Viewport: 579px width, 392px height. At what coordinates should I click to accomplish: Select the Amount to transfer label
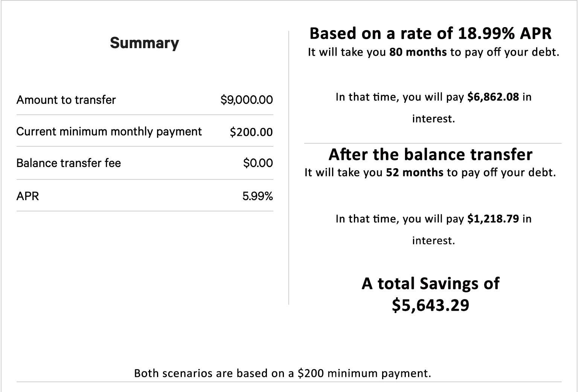tap(66, 100)
